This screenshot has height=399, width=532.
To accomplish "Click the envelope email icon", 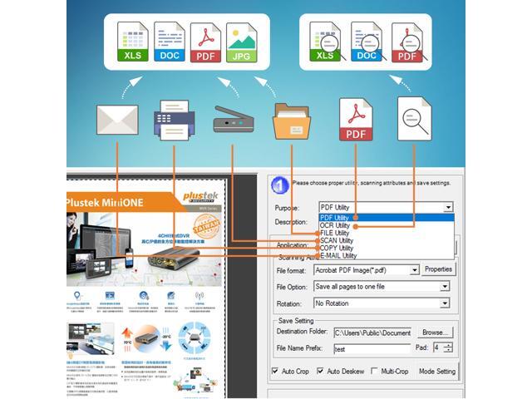I will coord(117,120).
